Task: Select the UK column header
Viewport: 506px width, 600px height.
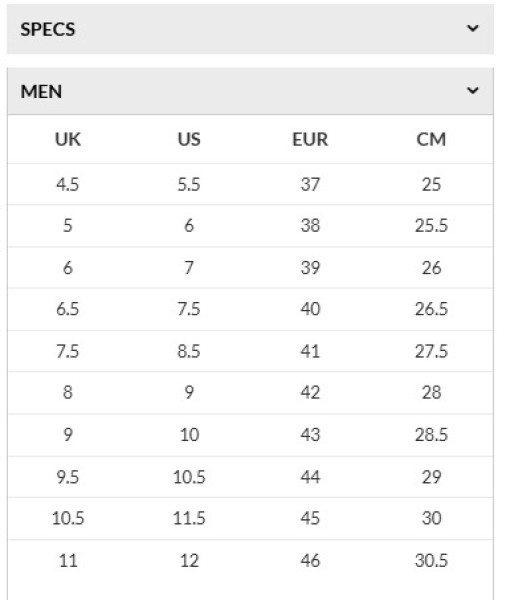Action: (68, 139)
